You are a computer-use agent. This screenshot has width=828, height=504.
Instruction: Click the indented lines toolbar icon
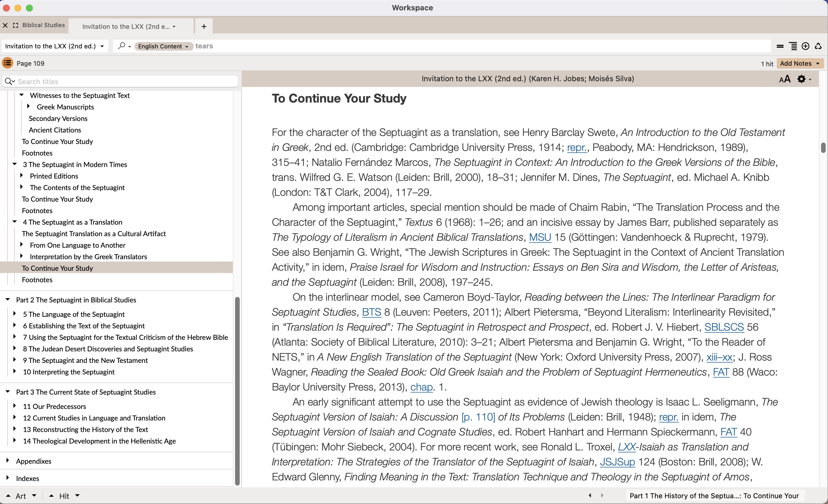pyautogui.click(x=793, y=46)
